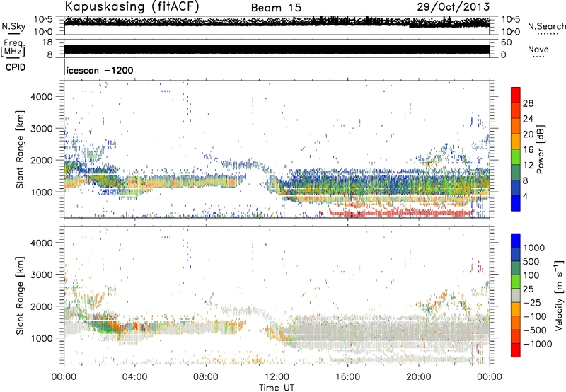
Task: Select the bright blue bottom segment of the Power color bar
Action: click(516, 203)
